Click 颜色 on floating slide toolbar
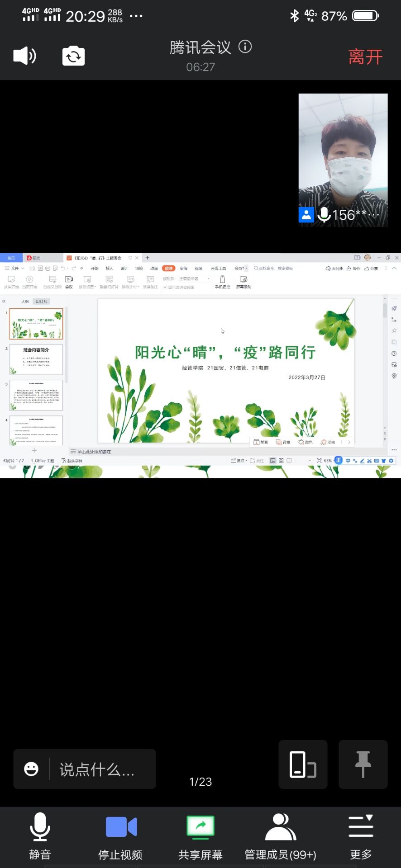401x868 pixels. pos(306,442)
